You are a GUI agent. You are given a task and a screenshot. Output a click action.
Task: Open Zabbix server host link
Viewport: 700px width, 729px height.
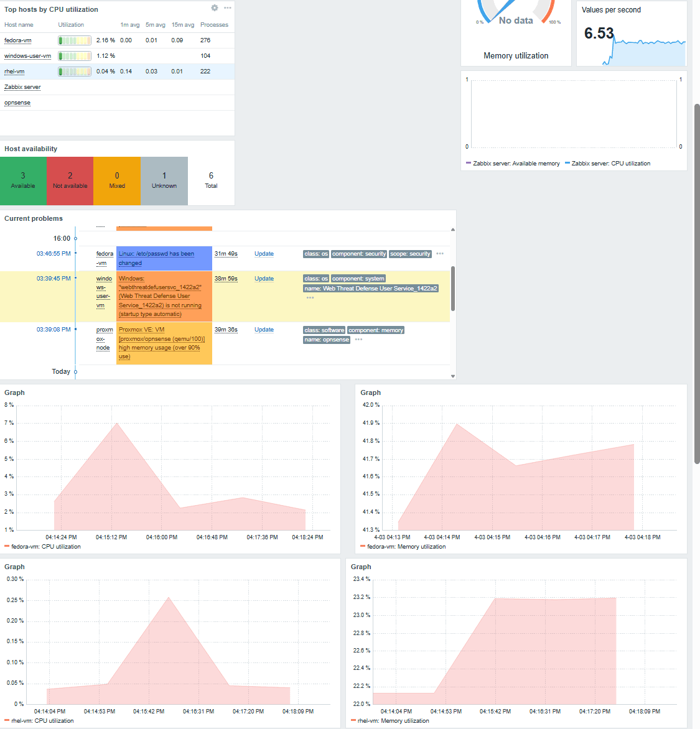point(22,87)
